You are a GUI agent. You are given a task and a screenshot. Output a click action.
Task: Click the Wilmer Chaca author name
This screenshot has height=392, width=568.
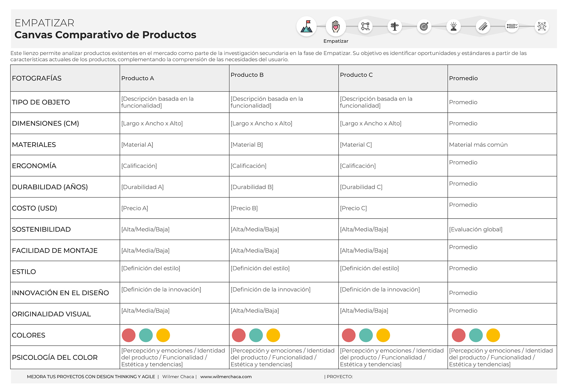click(178, 377)
